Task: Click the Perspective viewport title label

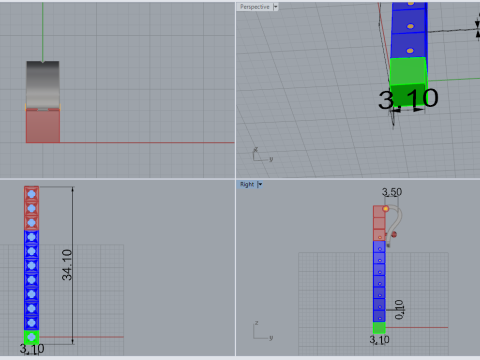Action: 255,7
